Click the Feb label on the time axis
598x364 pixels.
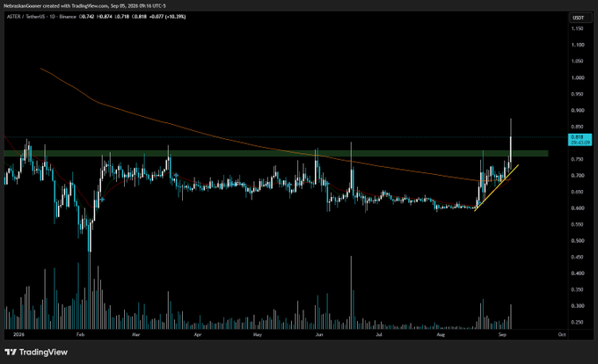click(x=81, y=335)
